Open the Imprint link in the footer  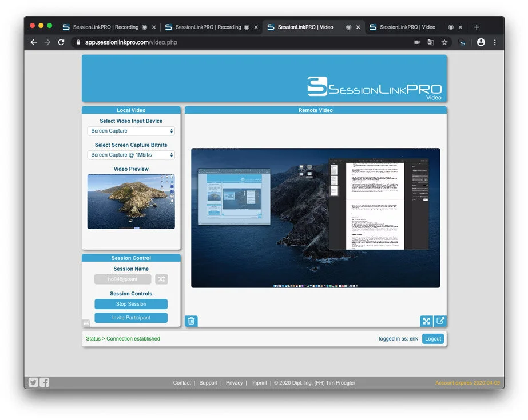pos(259,383)
